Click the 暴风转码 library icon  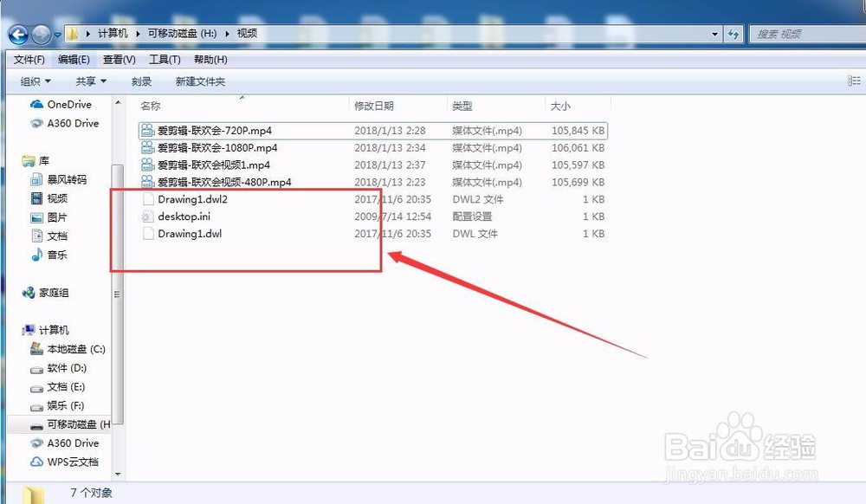tap(36, 179)
